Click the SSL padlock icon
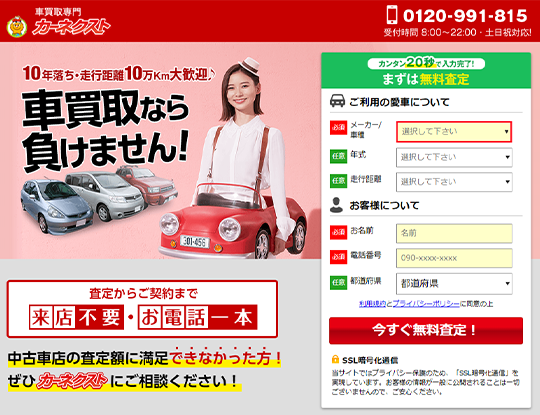This screenshot has height=415, width=540. pos(335,359)
